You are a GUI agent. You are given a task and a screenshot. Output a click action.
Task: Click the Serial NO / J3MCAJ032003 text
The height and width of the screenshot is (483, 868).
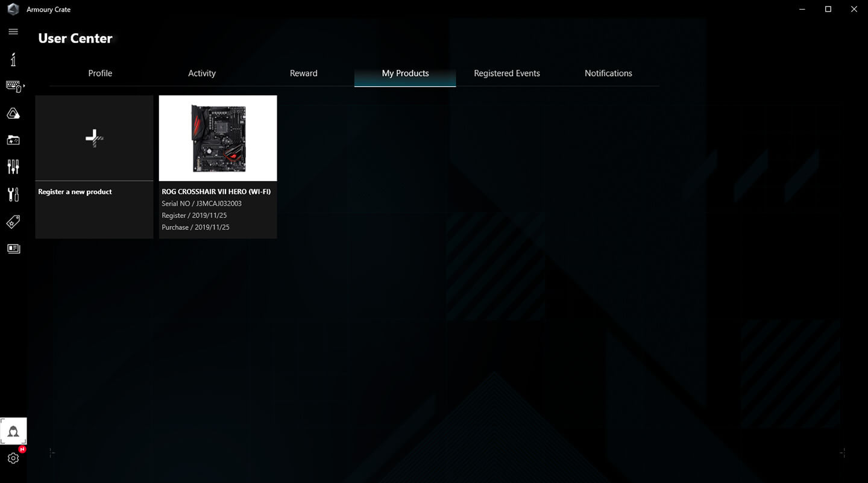(202, 204)
